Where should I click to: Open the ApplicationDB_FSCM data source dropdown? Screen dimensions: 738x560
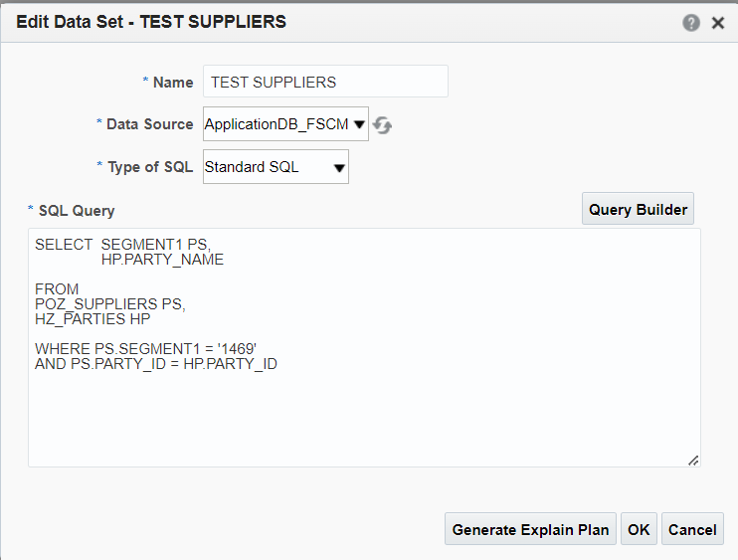click(285, 123)
